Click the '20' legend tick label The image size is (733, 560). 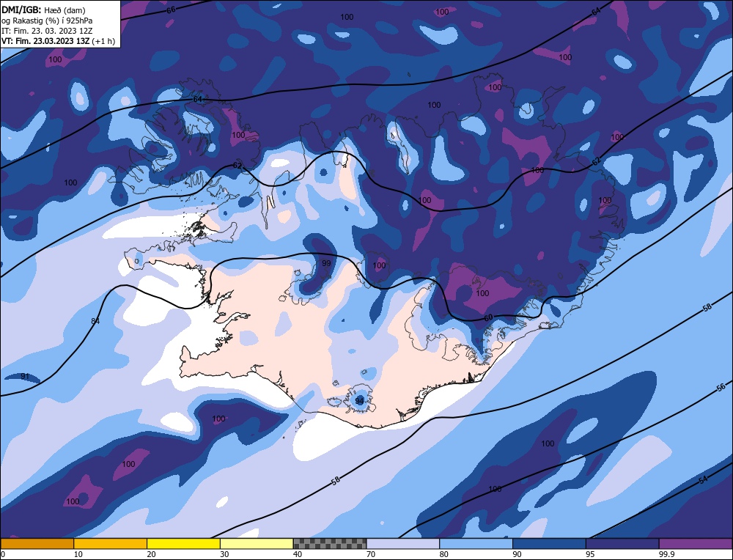pyautogui.click(x=151, y=554)
